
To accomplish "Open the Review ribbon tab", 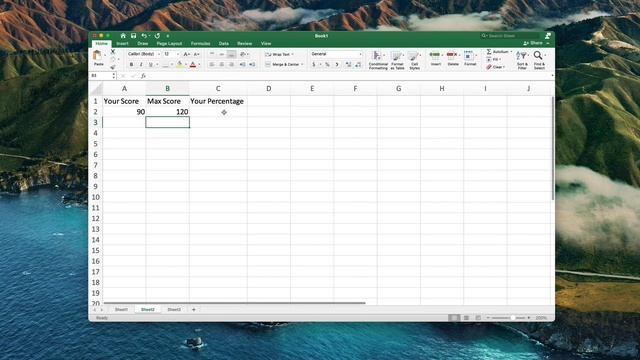I will (x=244, y=44).
